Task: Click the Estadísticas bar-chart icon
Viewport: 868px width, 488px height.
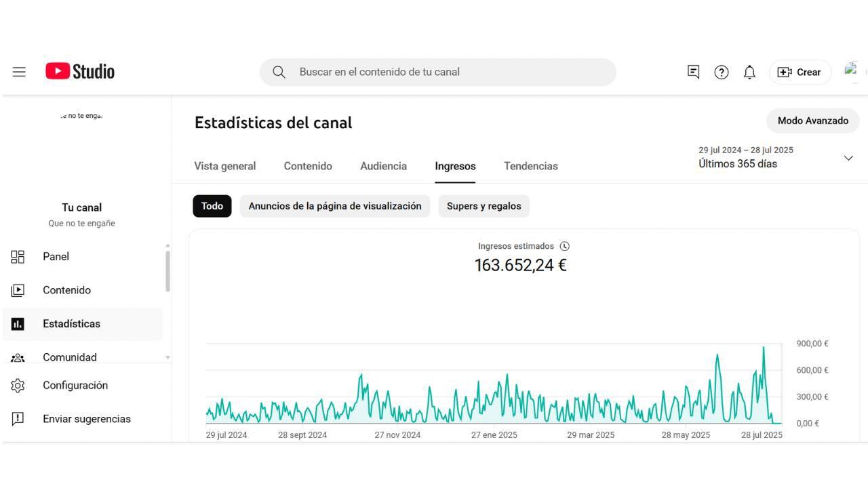Action: point(17,323)
